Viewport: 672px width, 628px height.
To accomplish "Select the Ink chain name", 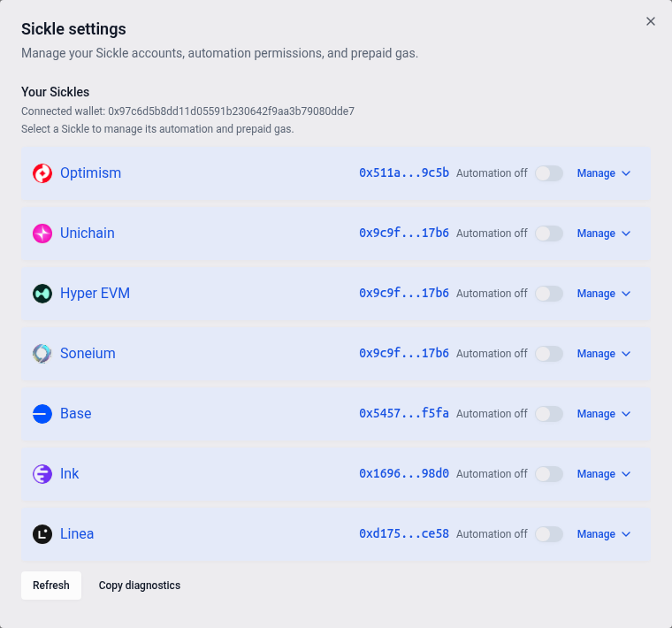I will tap(70, 474).
